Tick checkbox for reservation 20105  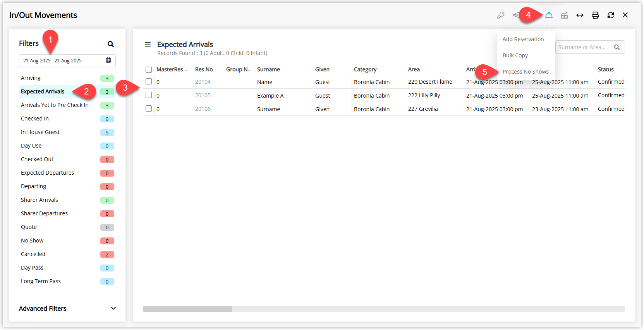[x=149, y=95]
